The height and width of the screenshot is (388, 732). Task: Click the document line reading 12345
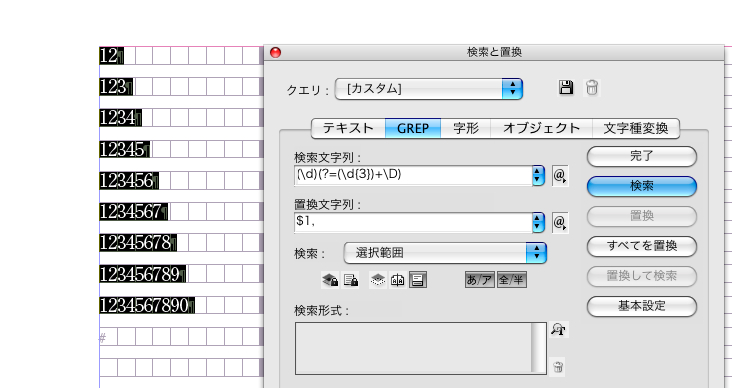125,149
